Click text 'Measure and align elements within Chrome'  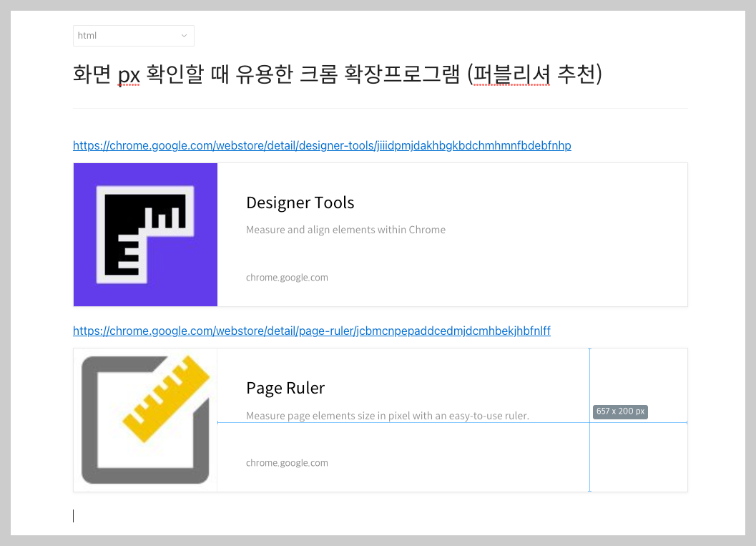(345, 230)
